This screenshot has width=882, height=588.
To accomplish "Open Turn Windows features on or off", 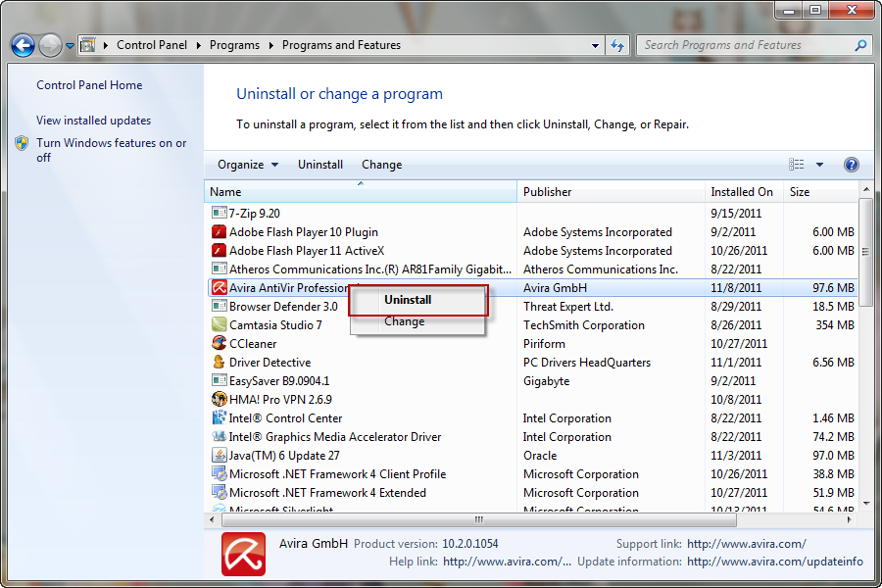I will point(112,150).
